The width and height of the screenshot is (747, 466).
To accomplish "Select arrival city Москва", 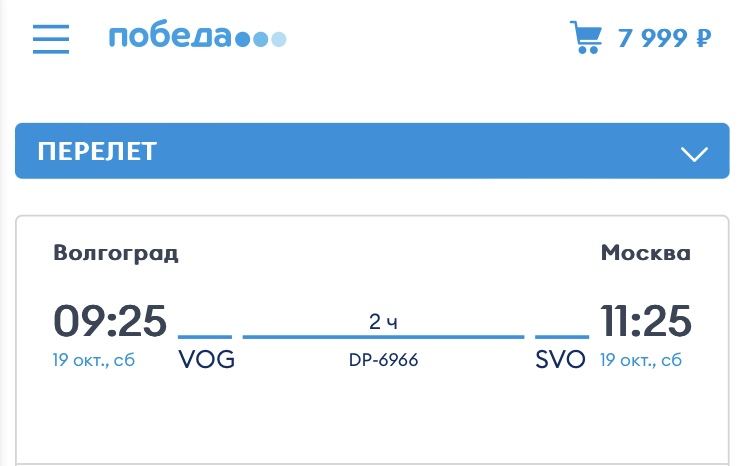I will pyautogui.click(x=645, y=253).
